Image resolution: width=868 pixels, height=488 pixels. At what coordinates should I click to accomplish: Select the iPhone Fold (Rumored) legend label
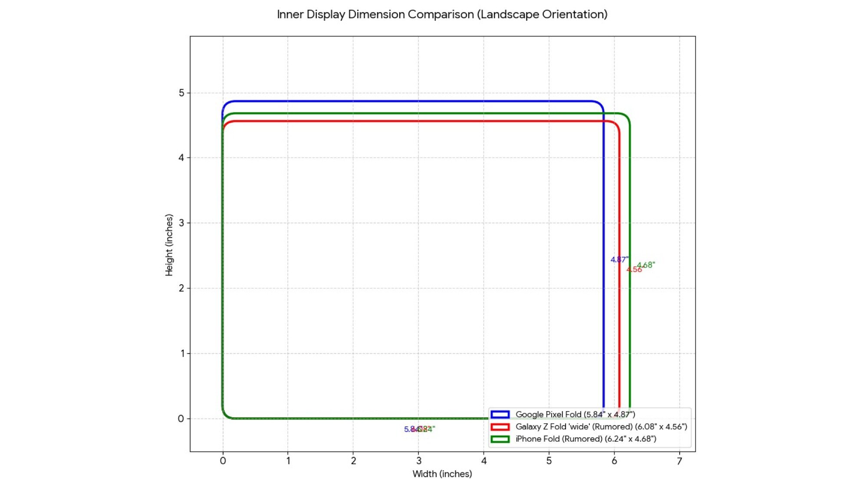585,439
